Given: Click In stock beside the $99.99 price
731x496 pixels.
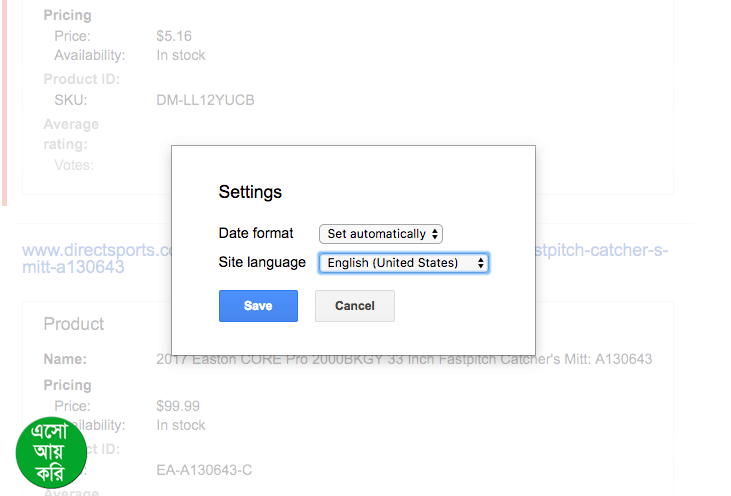Looking at the screenshot, I should click(x=181, y=425).
